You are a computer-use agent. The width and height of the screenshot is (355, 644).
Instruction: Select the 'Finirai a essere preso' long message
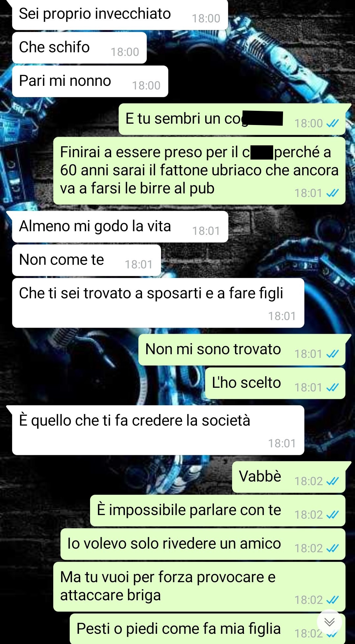pos(199,171)
